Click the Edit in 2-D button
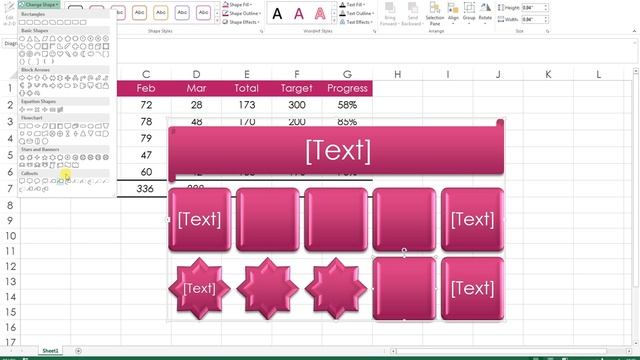 (x=9, y=13)
